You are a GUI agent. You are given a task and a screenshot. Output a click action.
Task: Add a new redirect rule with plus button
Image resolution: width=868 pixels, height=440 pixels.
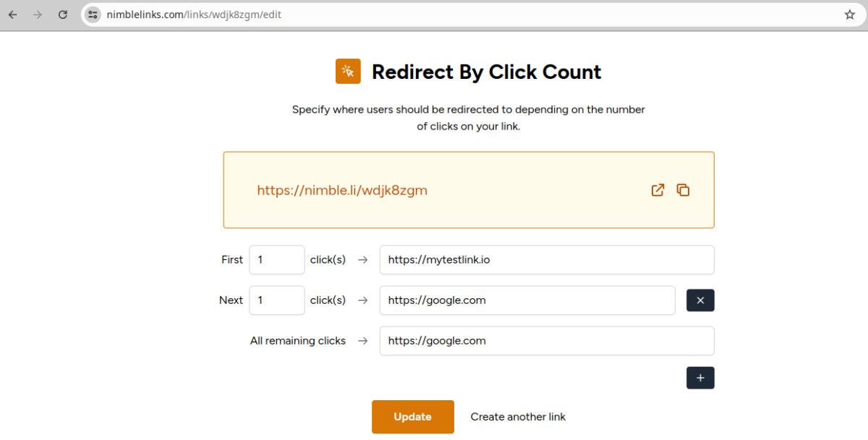pos(699,378)
